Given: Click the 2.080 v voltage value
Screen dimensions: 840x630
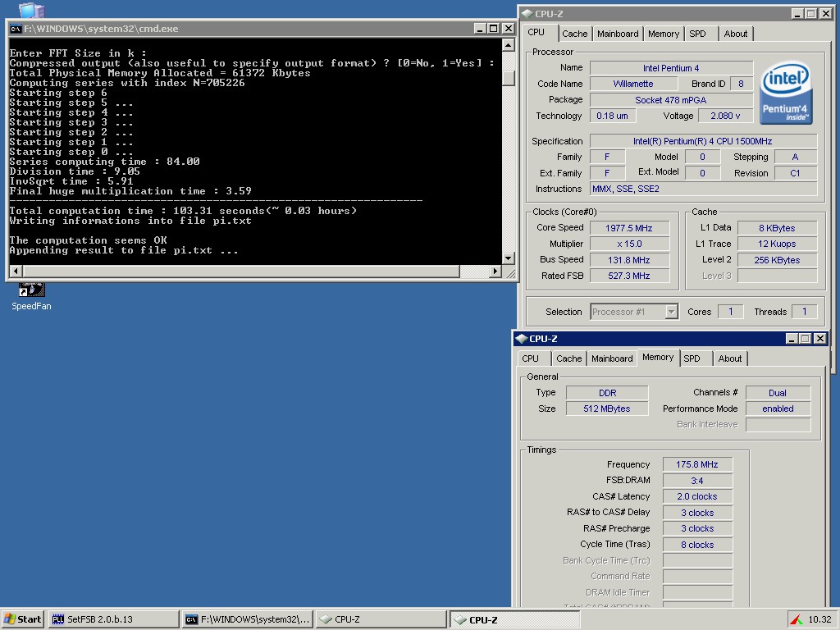Looking at the screenshot, I should [x=725, y=116].
